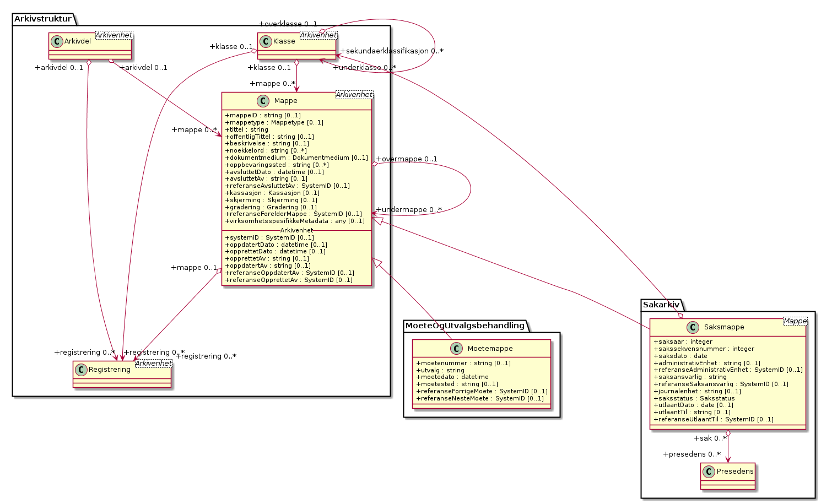
Task: Click the Arkivenhet stereotype box on Arkivdel
Action: click(115, 35)
